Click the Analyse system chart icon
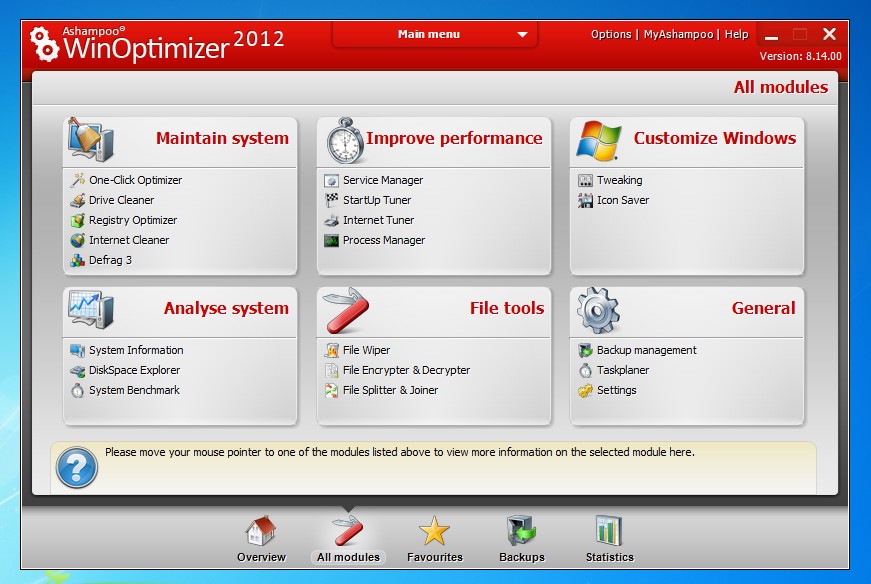The width and height of the screenshot is (871, 584). (91, 309)
